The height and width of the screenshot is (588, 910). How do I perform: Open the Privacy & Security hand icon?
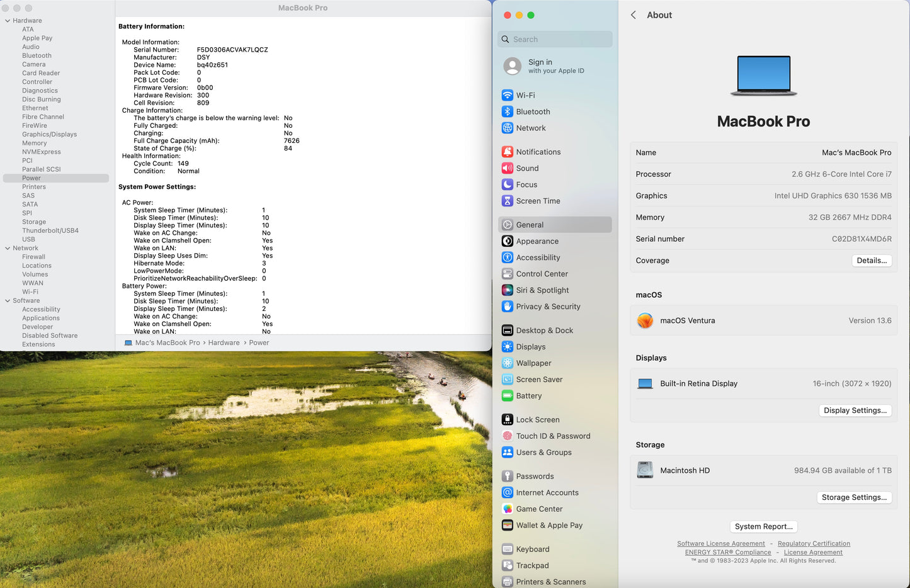[x=508, y=307]
